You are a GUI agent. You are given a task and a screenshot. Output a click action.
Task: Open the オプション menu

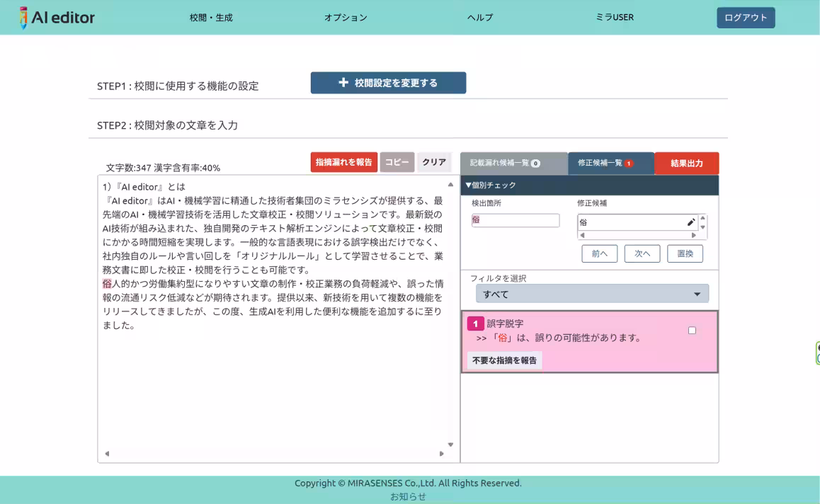pyautogui.click(x=346, y=18)
